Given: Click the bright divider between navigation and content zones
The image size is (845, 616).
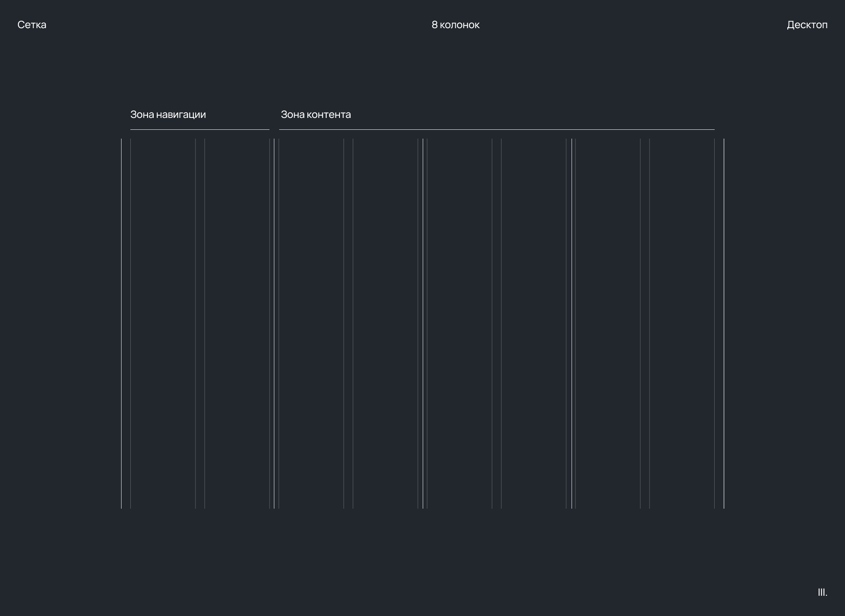Looking at the screenshot, I should [x=274, y=323].
